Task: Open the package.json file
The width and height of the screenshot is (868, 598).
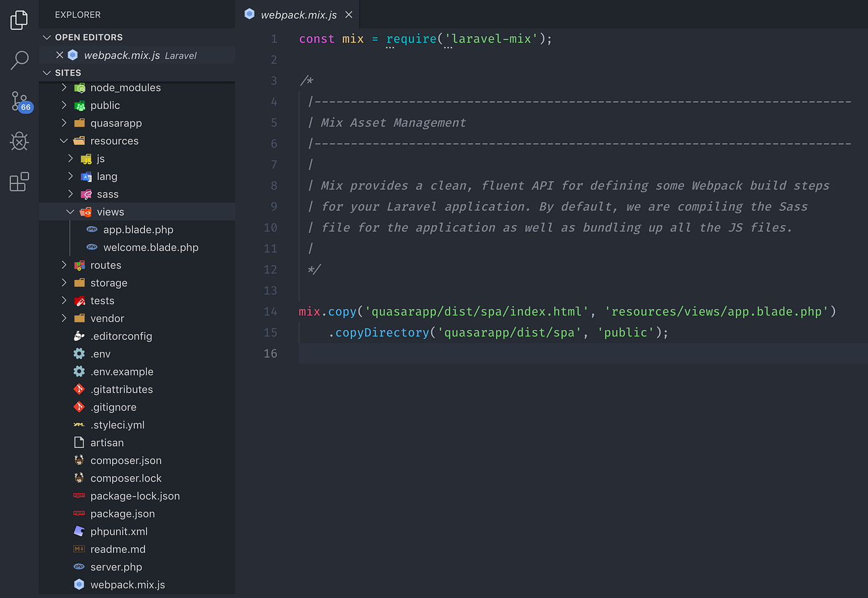Action: 122,513
